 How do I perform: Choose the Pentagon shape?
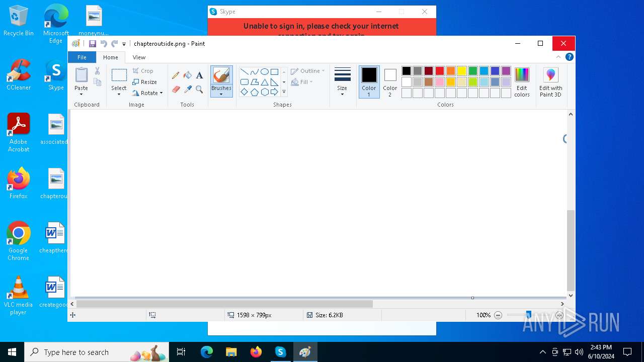pos(255,92)
